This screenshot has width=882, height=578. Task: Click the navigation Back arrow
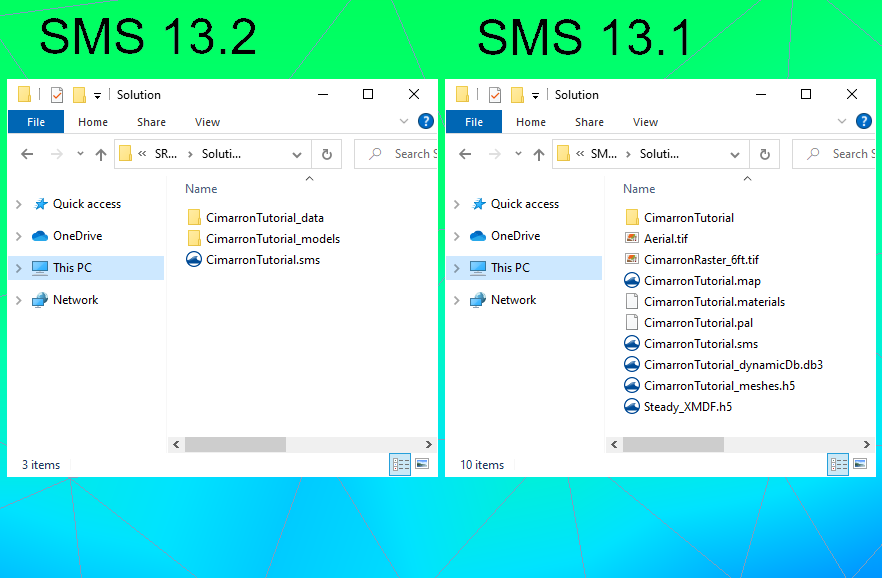[x=27, y=154]
